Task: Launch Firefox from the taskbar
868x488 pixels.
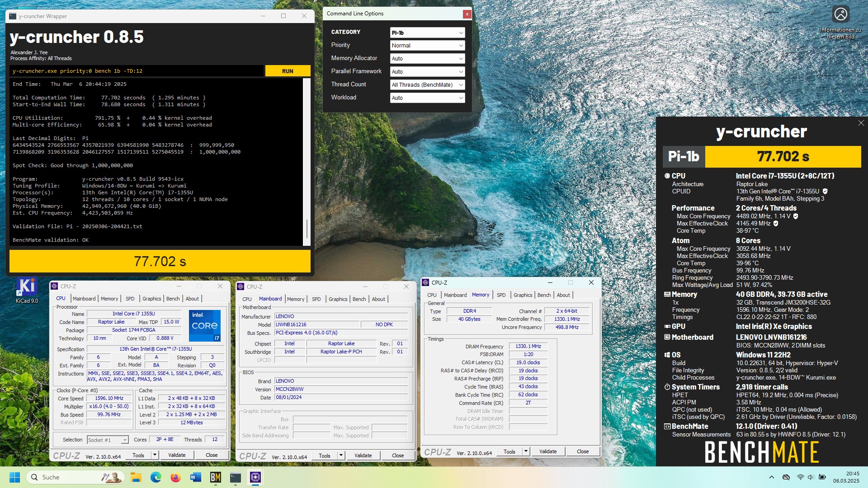Action: coord(176,477)
